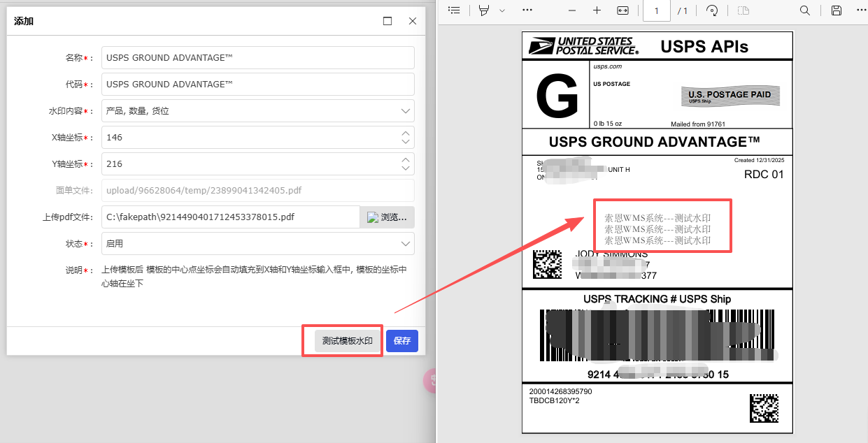Click the PDF page number field

656,10
